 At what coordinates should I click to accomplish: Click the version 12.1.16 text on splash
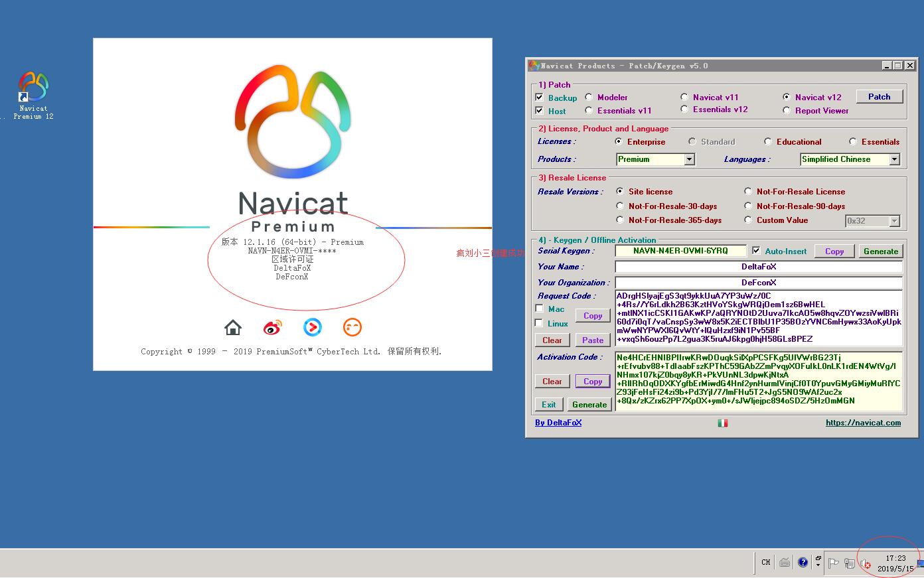pyautogui.click(x=293, y=242)
